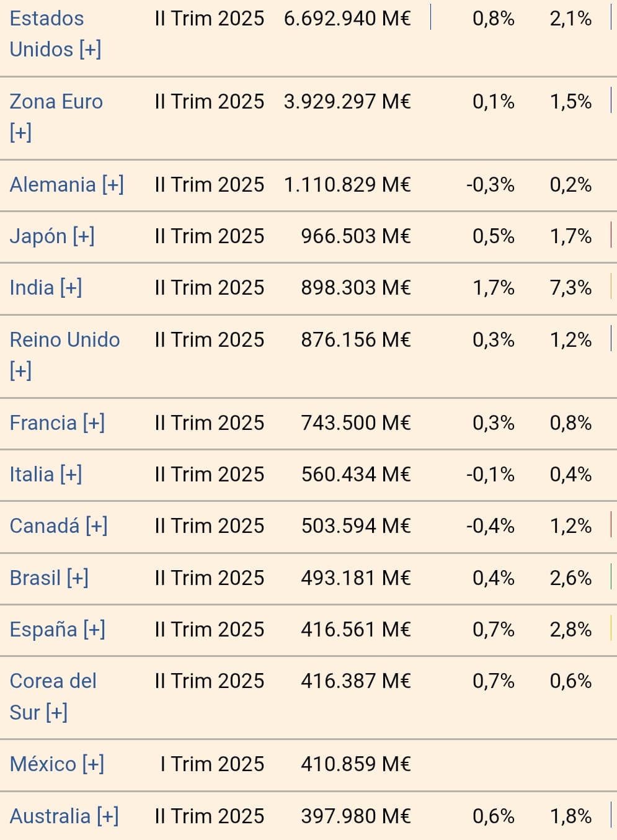Image resolution: width=617 pixels, height=840 pixels.
Task: Open the Reino Unido link
Action: 64,340
